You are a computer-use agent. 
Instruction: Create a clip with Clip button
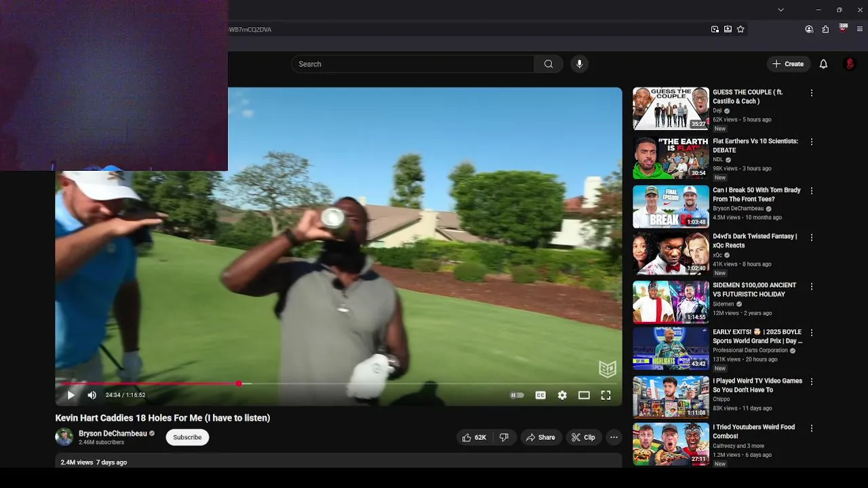tap(583, 437)
